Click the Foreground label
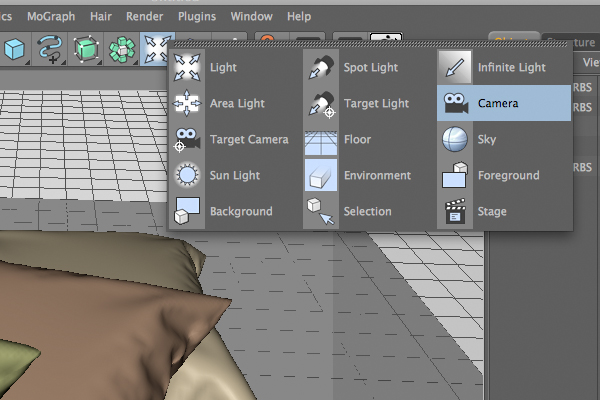 509,175
